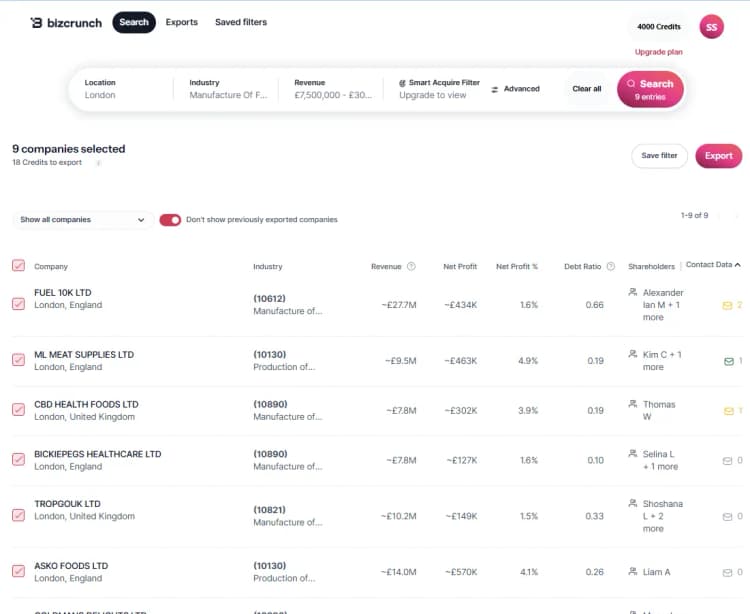Open contact email icon for TROPGOUK LTD

click(x=727, y=516)
